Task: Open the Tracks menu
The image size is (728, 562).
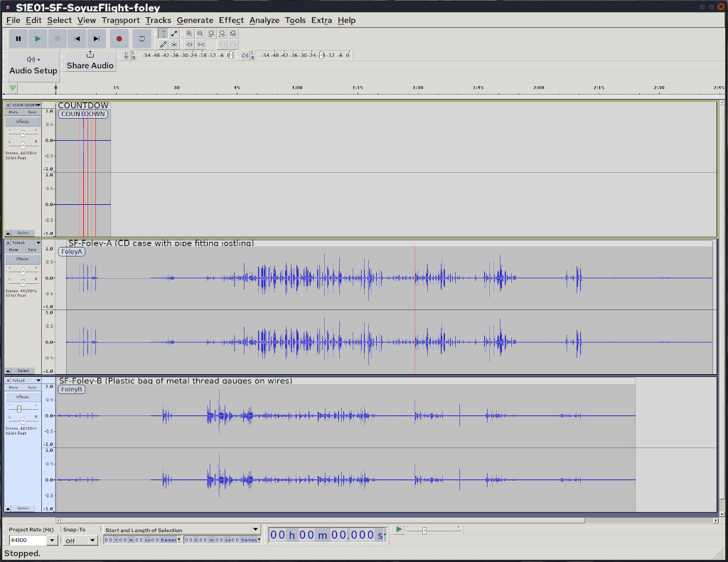Action: pos(158,21)
